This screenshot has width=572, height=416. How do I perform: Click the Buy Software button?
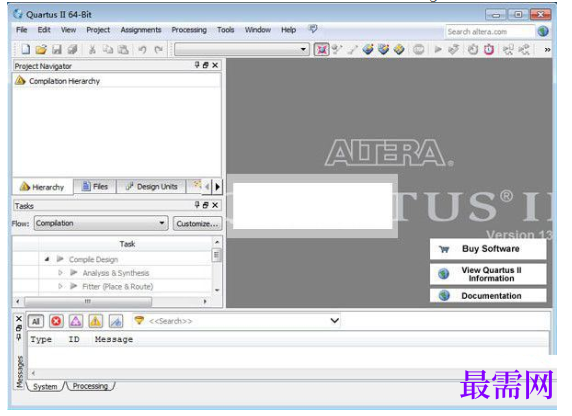pos(488,249)
